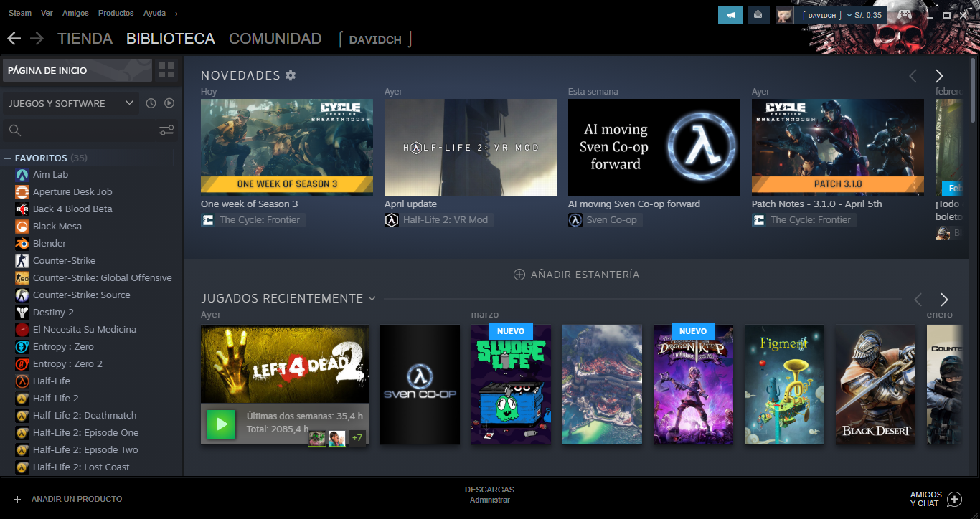Open the DAVIDCH profile tab in navigation
Screen dimensions: 980x519
point(375,39)
